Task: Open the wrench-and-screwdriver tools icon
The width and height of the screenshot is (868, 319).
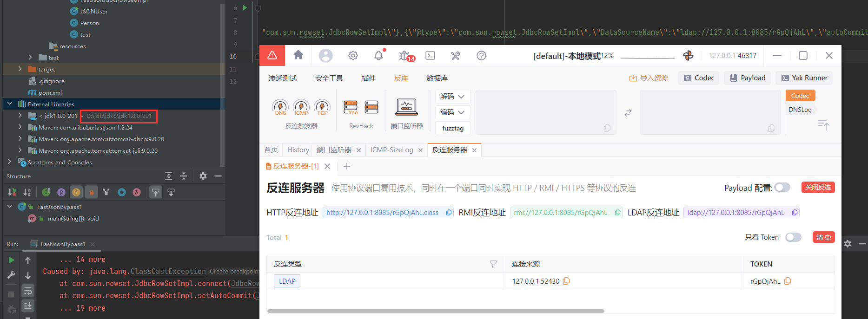Action: coord(456,56)
